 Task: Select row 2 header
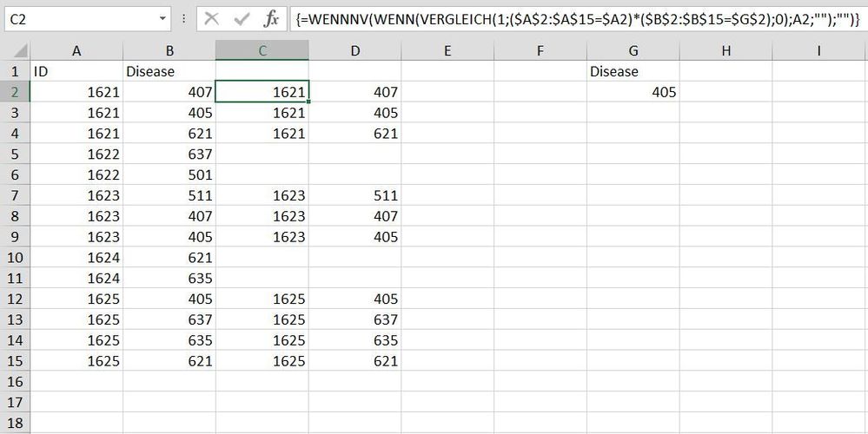(x=15, y=92)
